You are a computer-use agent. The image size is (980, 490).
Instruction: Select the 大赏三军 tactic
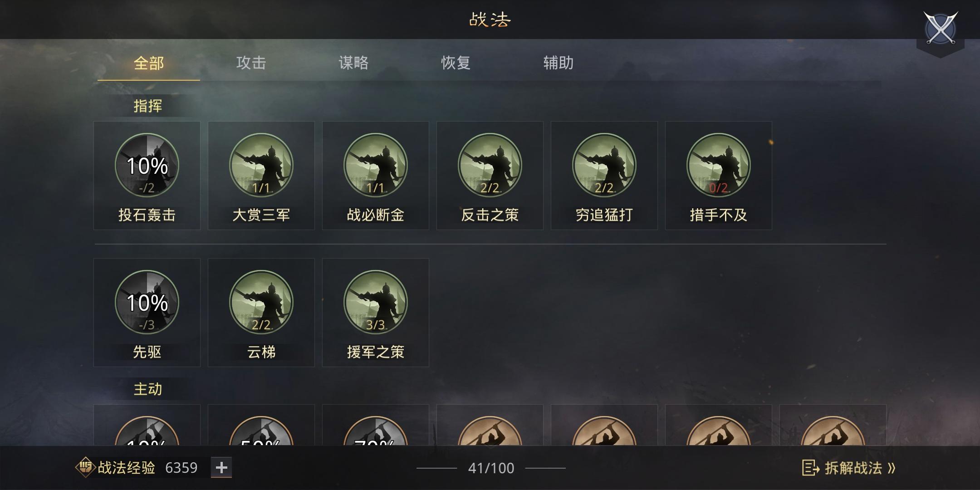(x=261, y=176)
